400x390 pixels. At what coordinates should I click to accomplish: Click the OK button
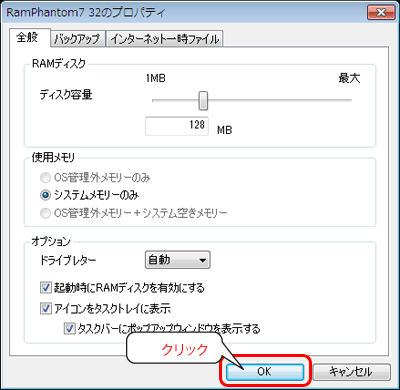tap(265, 372)
